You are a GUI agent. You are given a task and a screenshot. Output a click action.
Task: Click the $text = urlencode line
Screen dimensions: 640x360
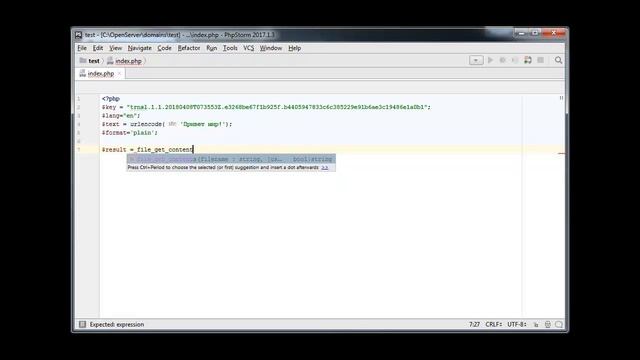coord(167,124)
